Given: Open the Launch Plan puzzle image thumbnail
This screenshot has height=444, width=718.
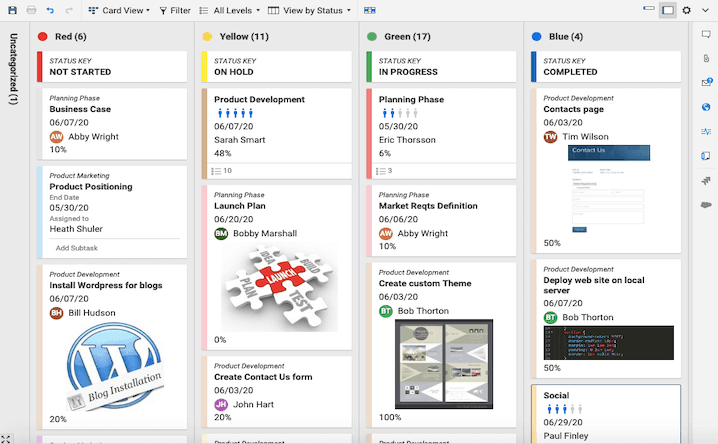Looking at the screenshot, I should point(279,288).
